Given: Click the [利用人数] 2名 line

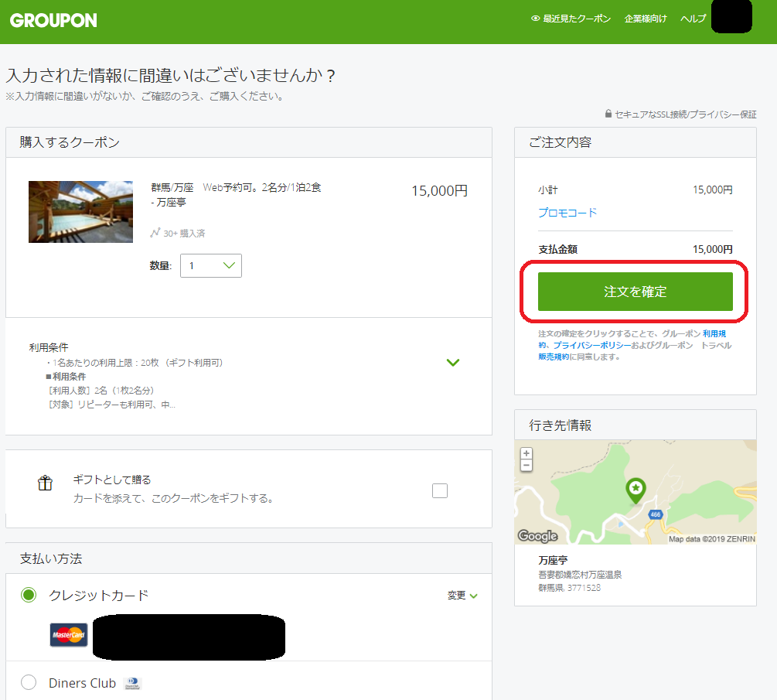Looking at the screenshot, I should 101,391.
